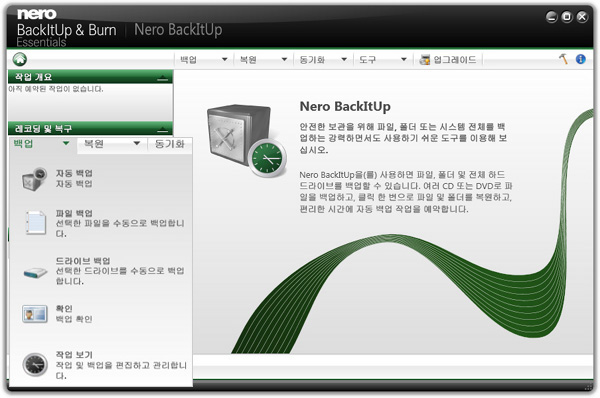Click the 드라이브 백업 menu entry text

[83, 261]
